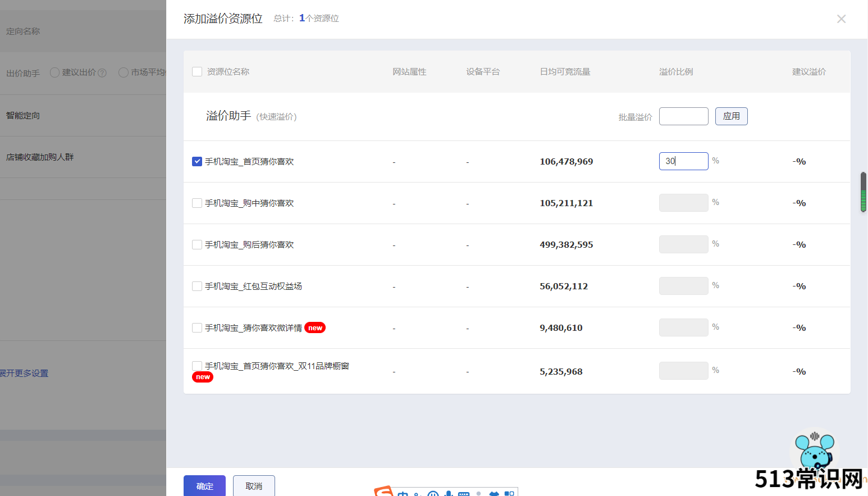Open 展开更多设置 link in background page
This screenshot has height=496, width=868.
click(24, 374)
